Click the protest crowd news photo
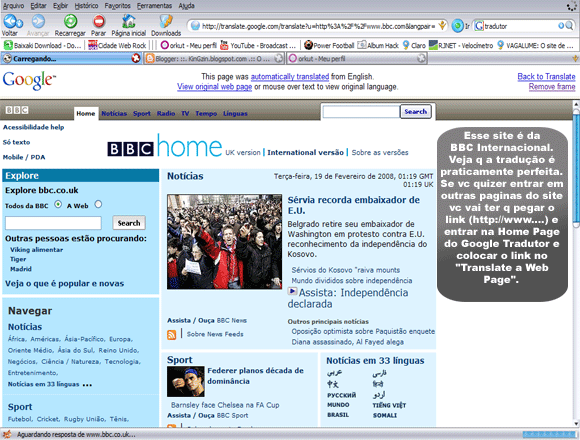This screenshot has width=580, height=440. [224, 242]
